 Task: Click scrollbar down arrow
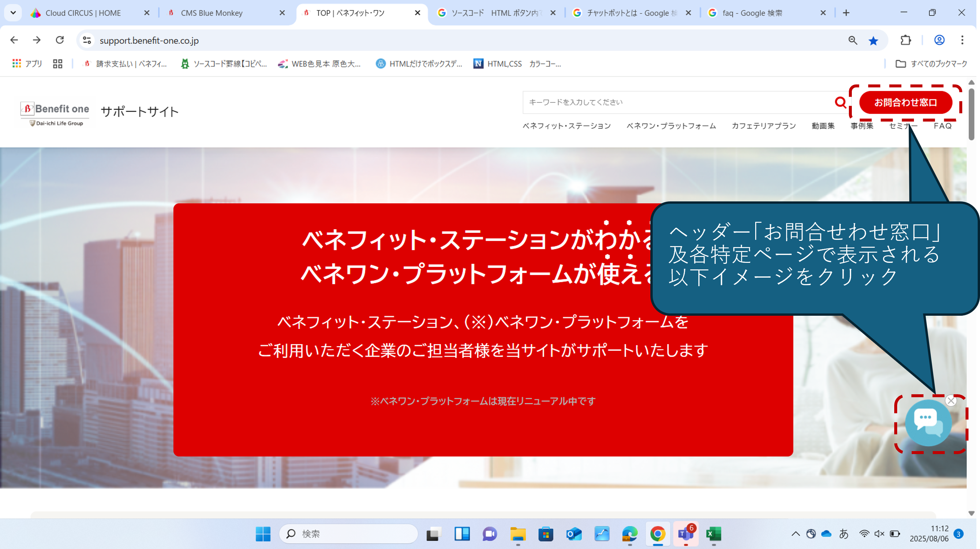pos(971,513)
